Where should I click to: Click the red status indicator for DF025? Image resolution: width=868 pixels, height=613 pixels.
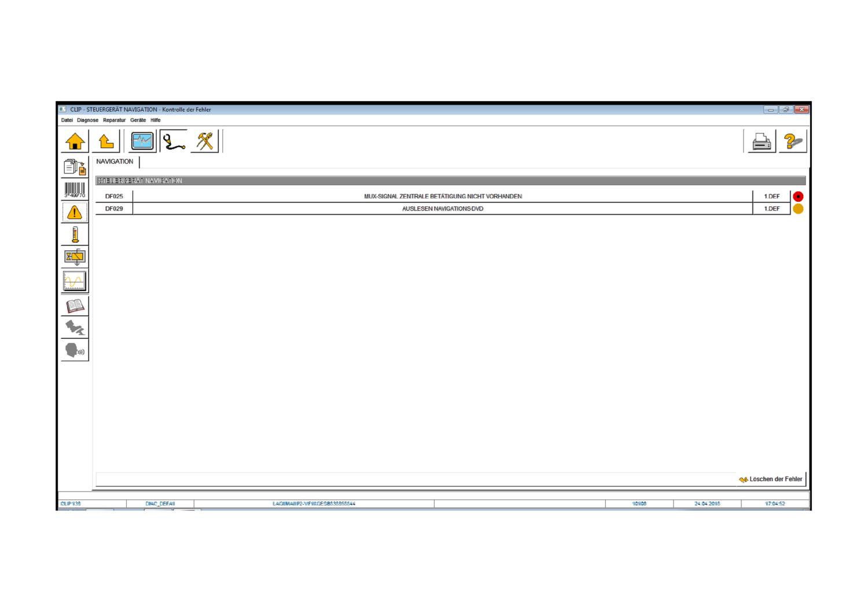click(798, 197)
